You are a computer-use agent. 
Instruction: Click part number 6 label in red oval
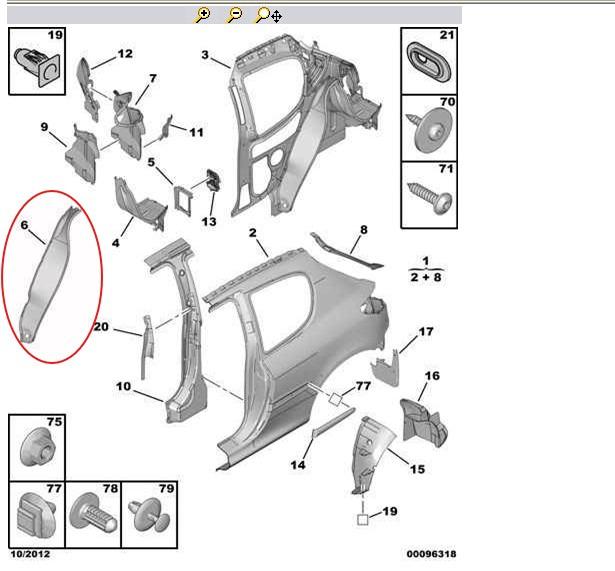[x=25, y=229]
